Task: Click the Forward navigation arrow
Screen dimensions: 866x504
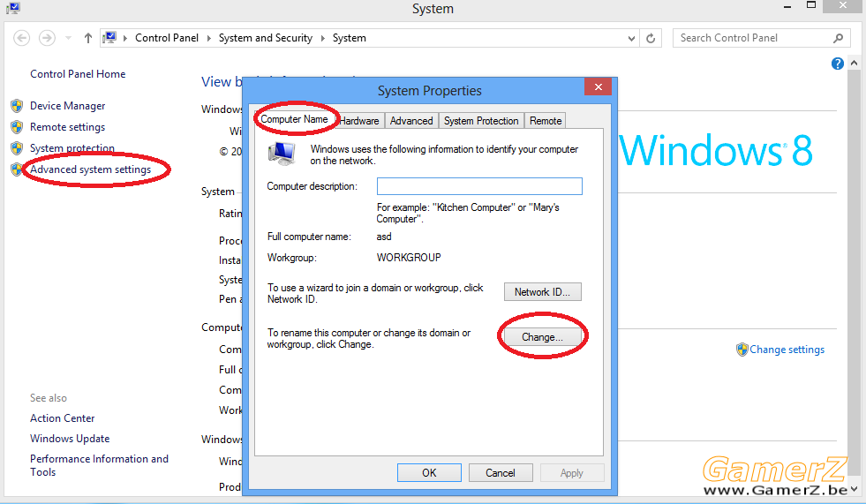Action: pyautogui.click(x=47, y=38)
